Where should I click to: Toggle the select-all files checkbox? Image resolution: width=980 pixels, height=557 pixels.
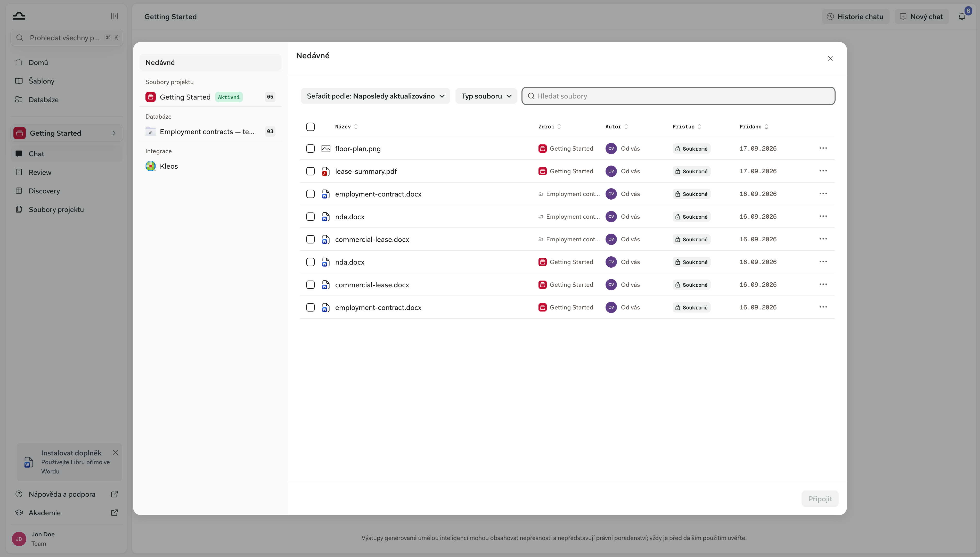(x=311, y=127)
